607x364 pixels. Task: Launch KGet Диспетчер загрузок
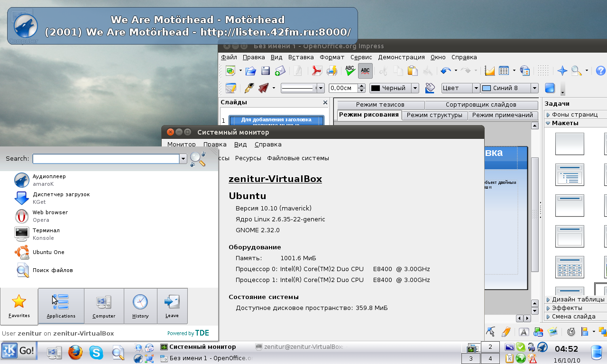click(x=109, y=198)
